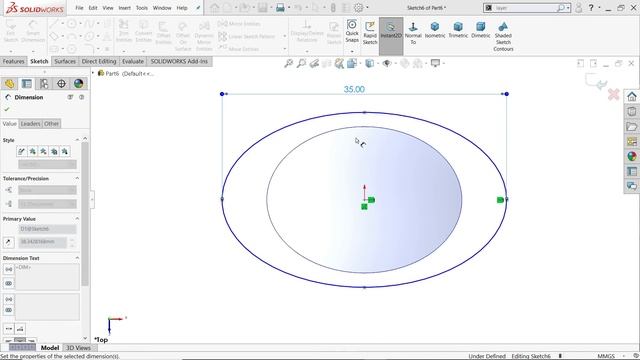
Task: Open the Window menu
Action: pos(162,8)
